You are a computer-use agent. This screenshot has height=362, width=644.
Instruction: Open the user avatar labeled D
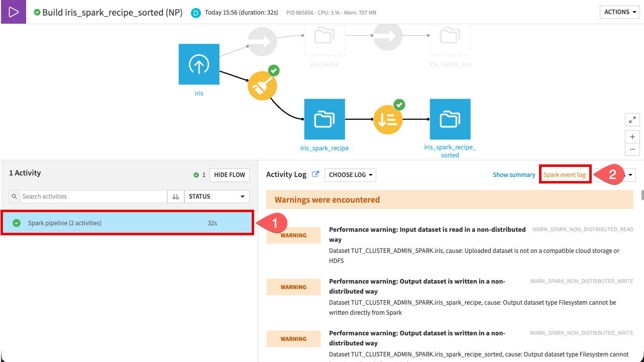point(196,13)
